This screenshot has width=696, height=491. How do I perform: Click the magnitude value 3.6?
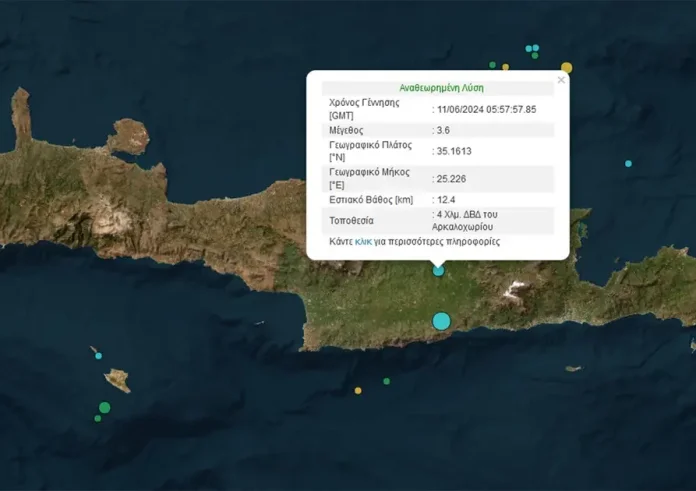point(443,130)
